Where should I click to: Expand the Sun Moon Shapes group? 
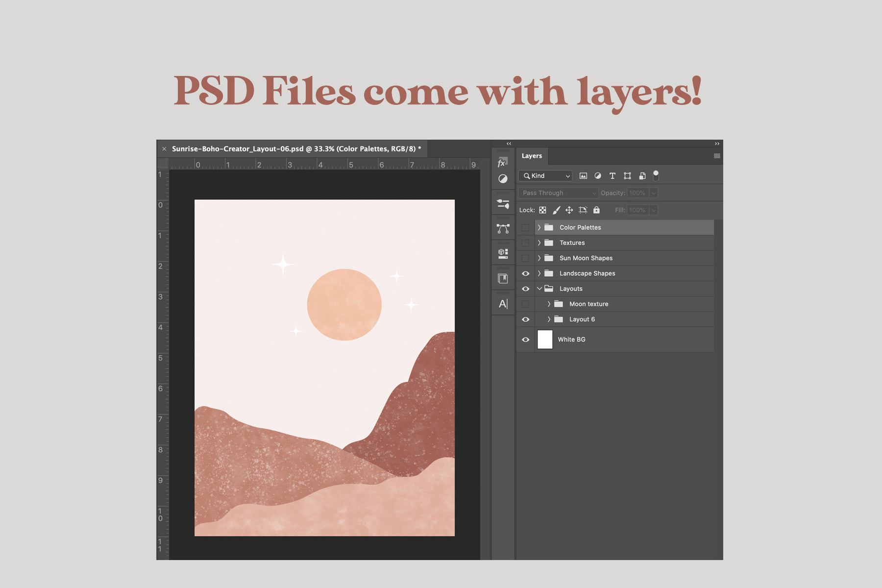tap(539, 258)
